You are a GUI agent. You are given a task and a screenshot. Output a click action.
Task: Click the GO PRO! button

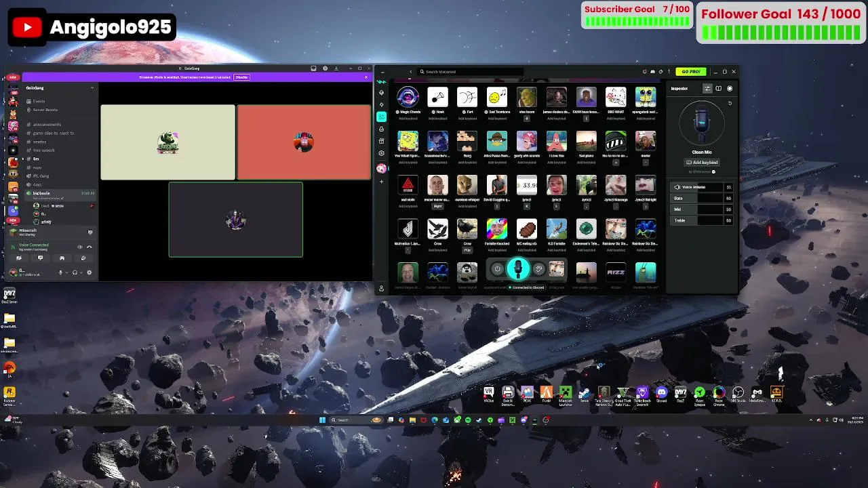point(691,72)
